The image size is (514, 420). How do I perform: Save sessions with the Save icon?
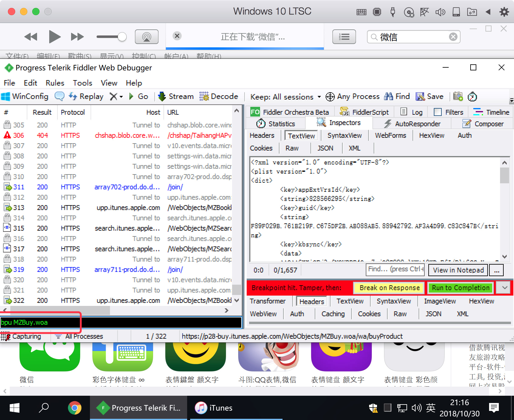[x=430, y=97]
